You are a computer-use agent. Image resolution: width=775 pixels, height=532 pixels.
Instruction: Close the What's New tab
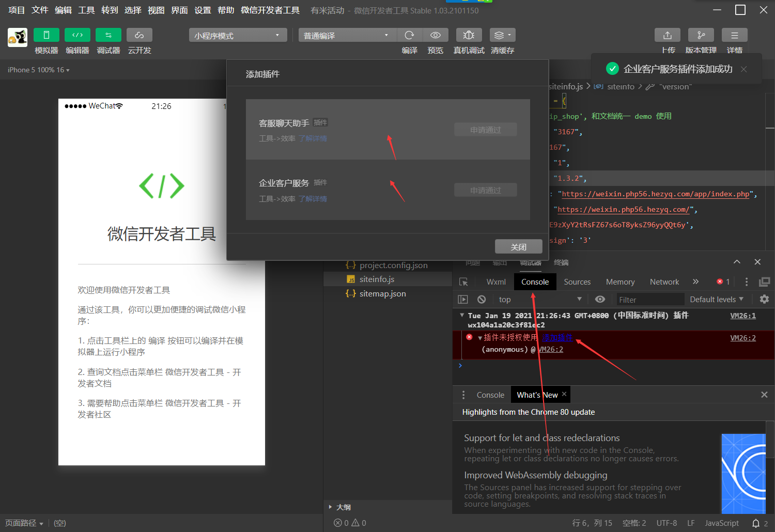tap(564, 394)
